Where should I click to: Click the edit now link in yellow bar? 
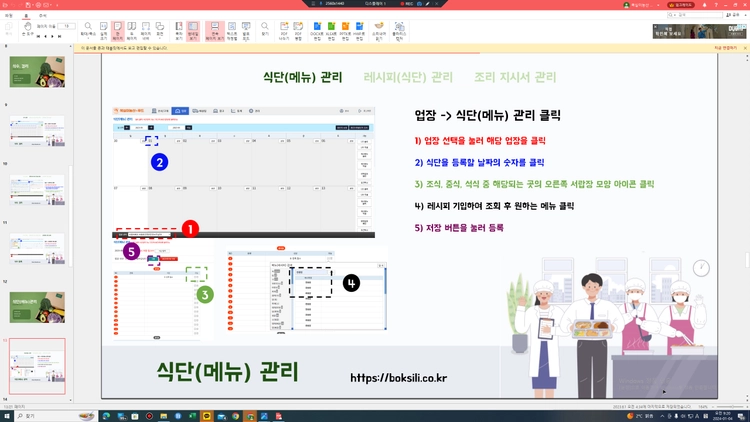click(726, 48)
